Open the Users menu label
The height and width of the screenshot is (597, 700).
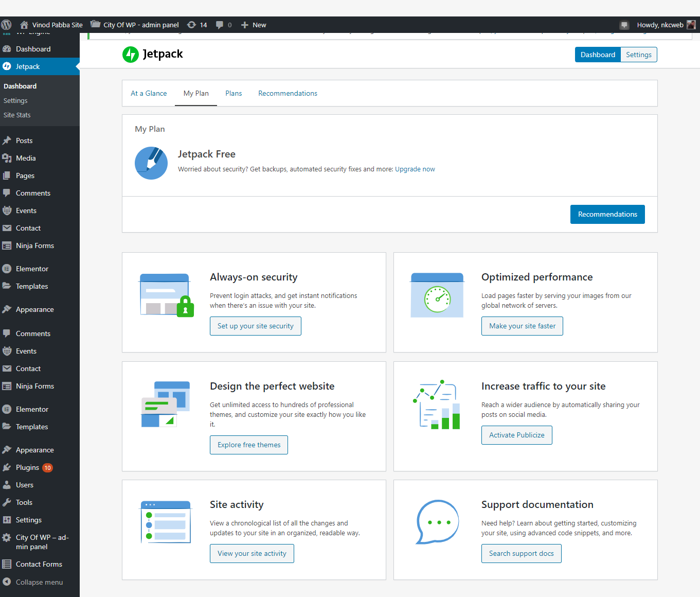[25, 485]
